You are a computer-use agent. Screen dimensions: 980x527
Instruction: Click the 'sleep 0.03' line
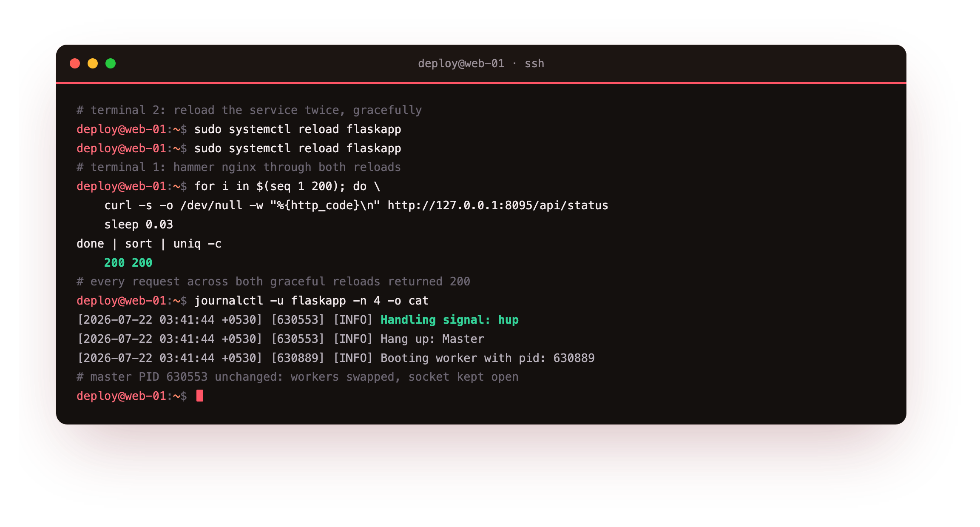tap(139, 225)
